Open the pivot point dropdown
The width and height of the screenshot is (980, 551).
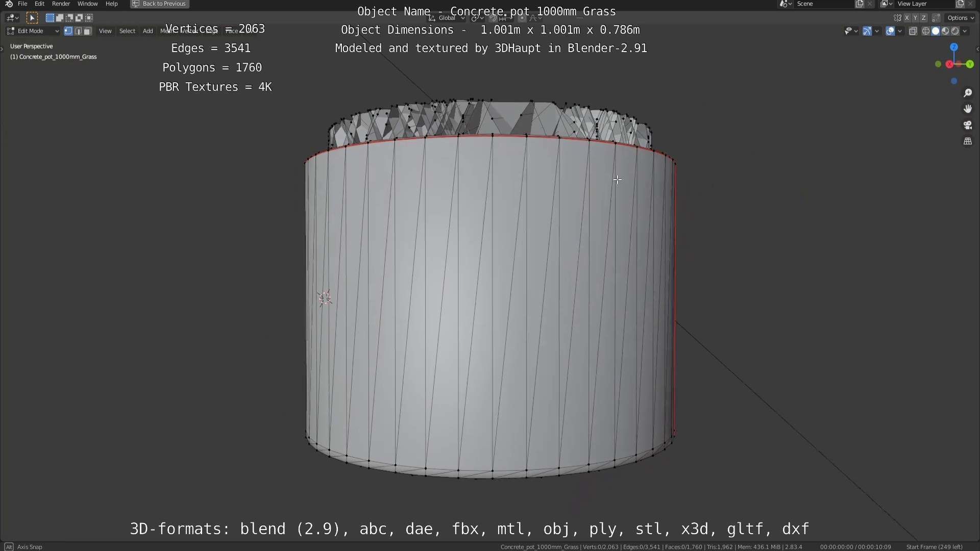pyautogui.click(x=478, y=18)
